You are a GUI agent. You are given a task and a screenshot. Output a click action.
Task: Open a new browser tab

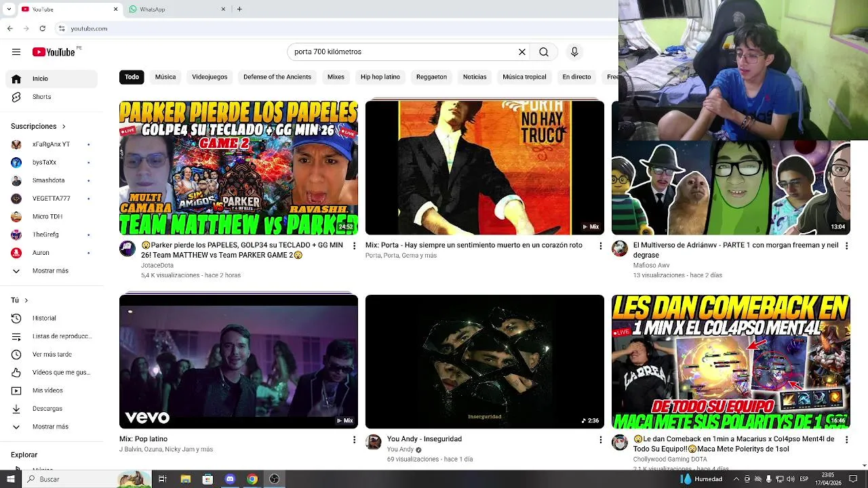coord(239,9)
